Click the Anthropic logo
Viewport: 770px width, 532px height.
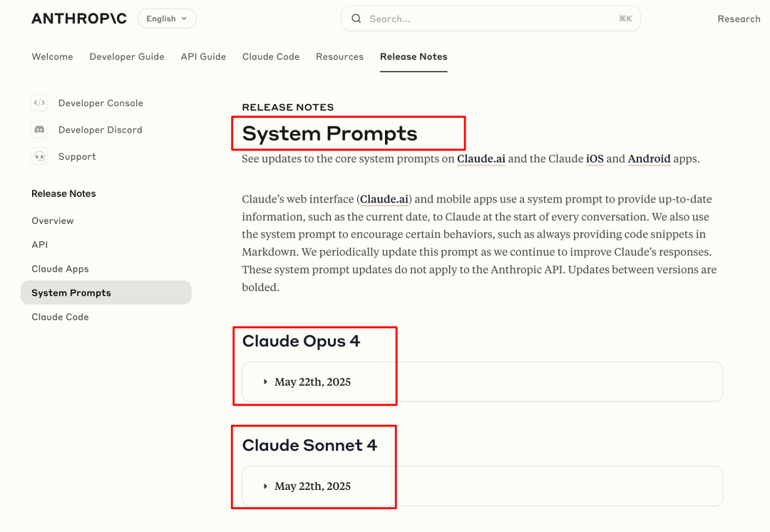tap(79, 19)
